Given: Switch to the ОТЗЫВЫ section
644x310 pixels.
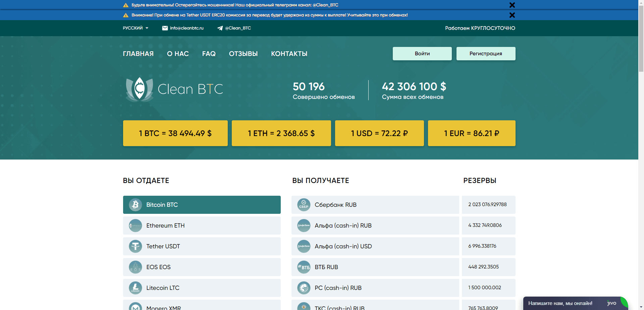Looking at the screenshot, I should pyautogui.click(x=243, y=54).
